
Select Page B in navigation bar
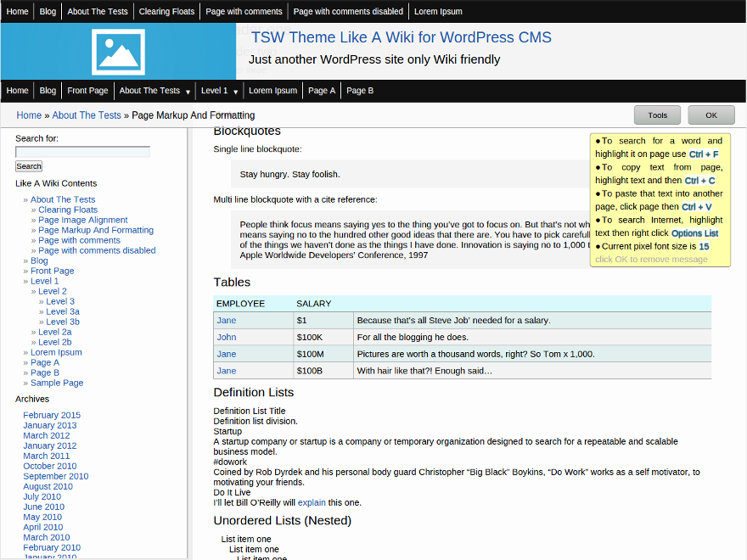360,91
